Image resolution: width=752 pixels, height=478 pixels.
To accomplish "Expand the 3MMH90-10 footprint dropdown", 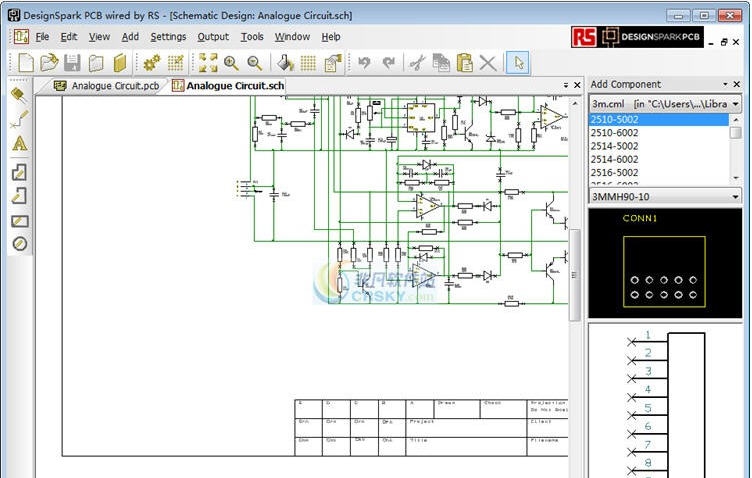I will (735, 197).
